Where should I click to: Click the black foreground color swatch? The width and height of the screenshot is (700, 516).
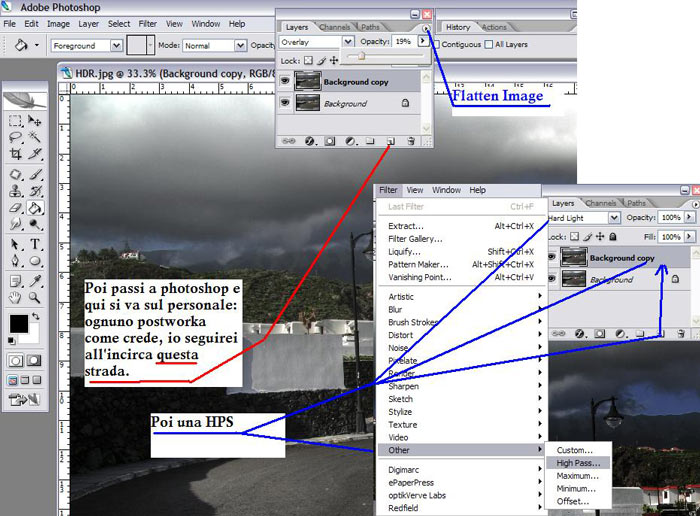(19, 323)
